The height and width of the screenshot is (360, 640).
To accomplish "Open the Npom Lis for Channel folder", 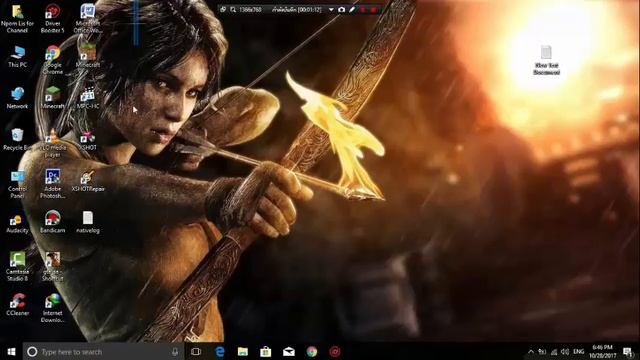I will point(18,19).
